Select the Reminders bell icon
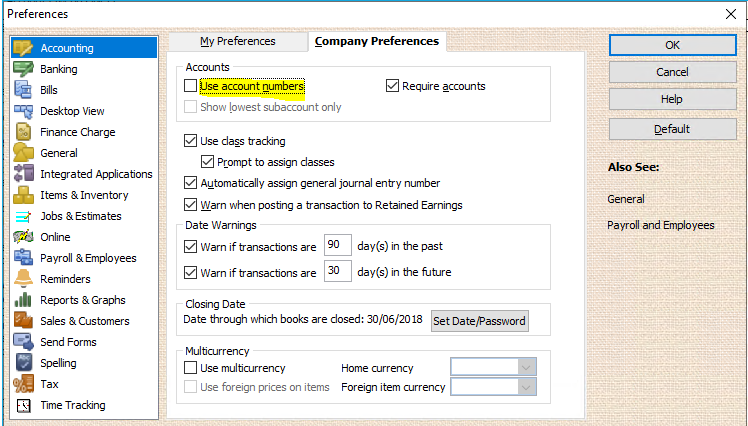Image resolution: width=748 pixels, height=426 pixels. pyautogui.click(x=23, y=279)
